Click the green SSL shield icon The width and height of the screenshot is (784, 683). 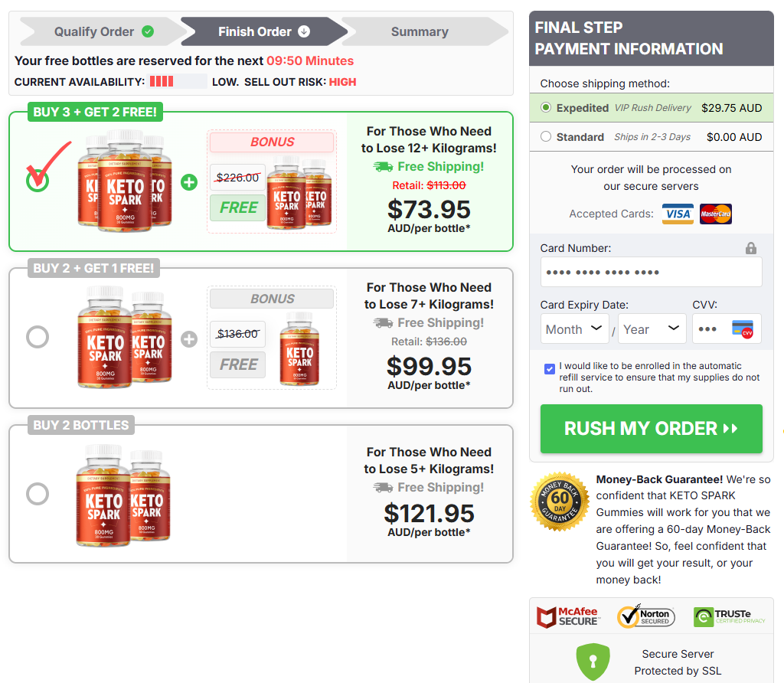[593, 661]
